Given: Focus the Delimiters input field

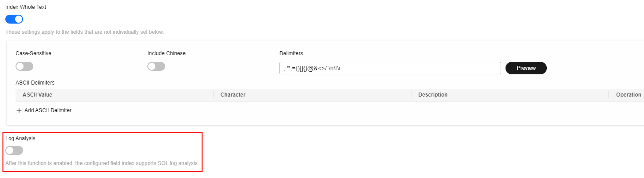Looking at the screenshot, I should (390, 68).
